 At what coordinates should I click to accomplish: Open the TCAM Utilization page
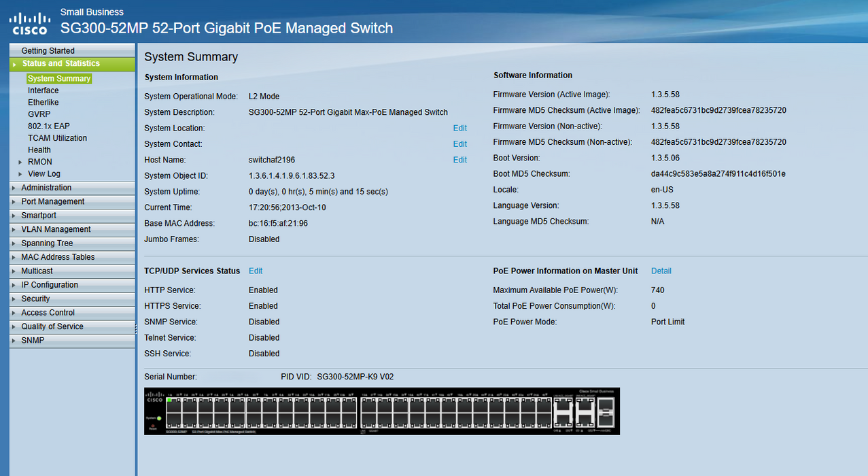(58, 138)
